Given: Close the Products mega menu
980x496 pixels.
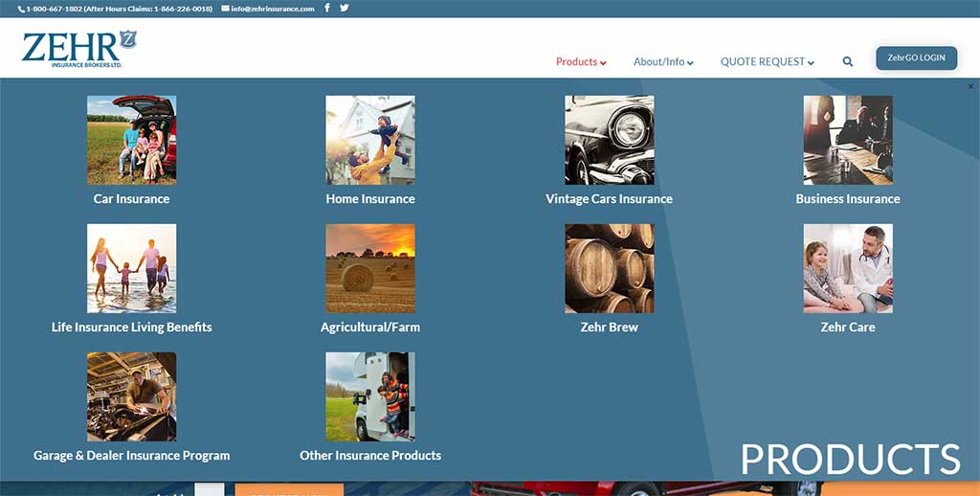Looking at the screenshot, I should 970,86.
